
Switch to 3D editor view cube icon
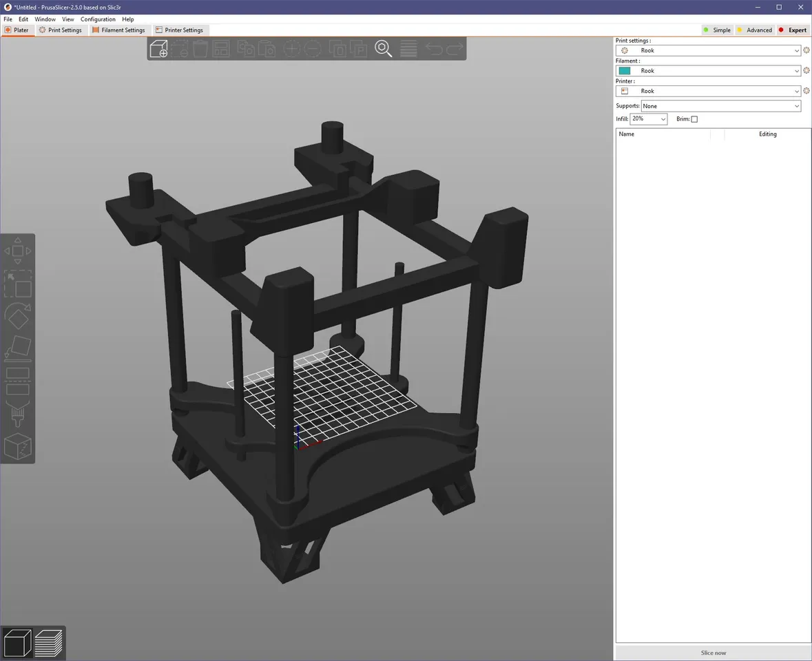[18, 643]
